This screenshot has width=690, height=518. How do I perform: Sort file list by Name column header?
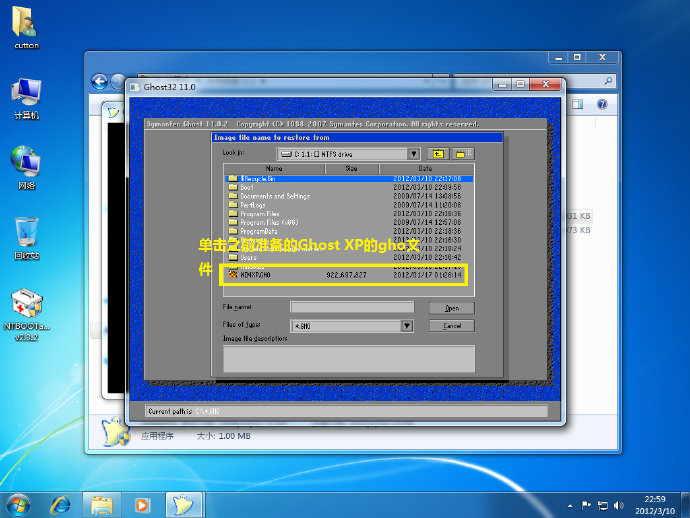click(x=274, y=169)
